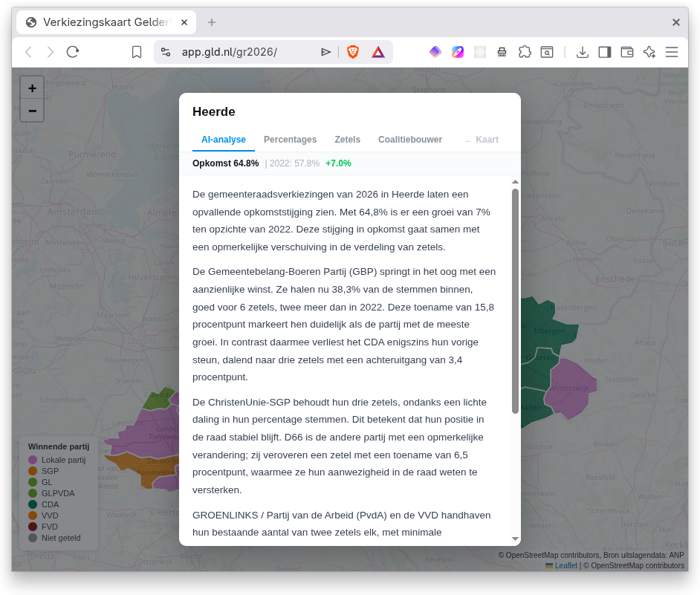Click the Lokale partij color swatch in the legend
Viewport: 700px width, 595px height.
coord(31,460)
